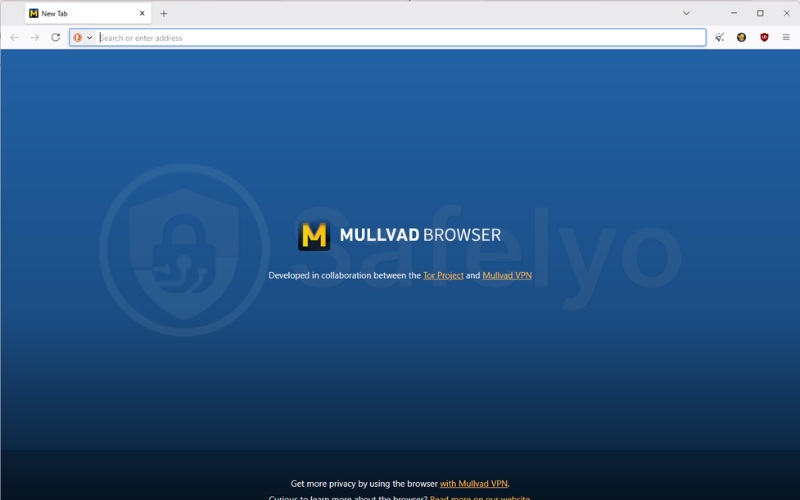Go forward using the forward arrow
This screenshot has height=500, width=800.
tap(35, 37)
